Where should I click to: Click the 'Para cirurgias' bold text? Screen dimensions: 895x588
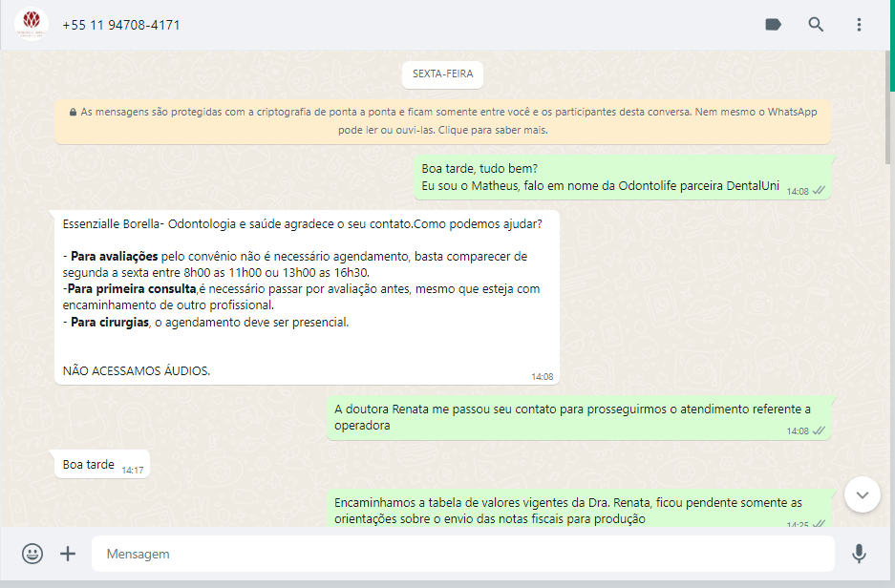[110, 323]
